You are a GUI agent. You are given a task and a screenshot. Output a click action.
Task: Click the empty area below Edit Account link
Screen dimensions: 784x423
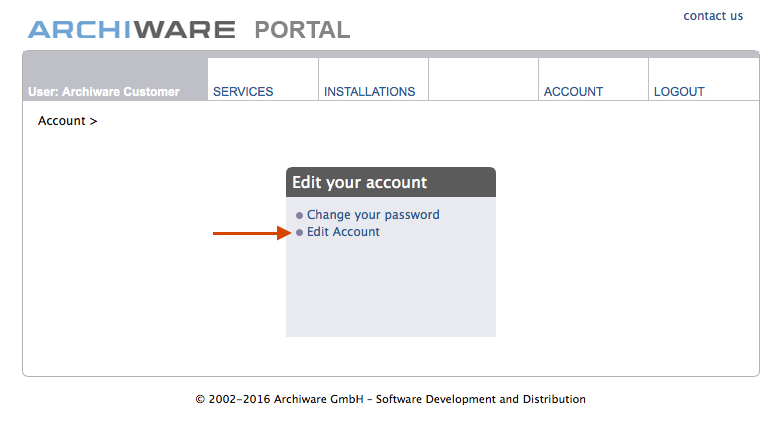[x=390, y=290]
